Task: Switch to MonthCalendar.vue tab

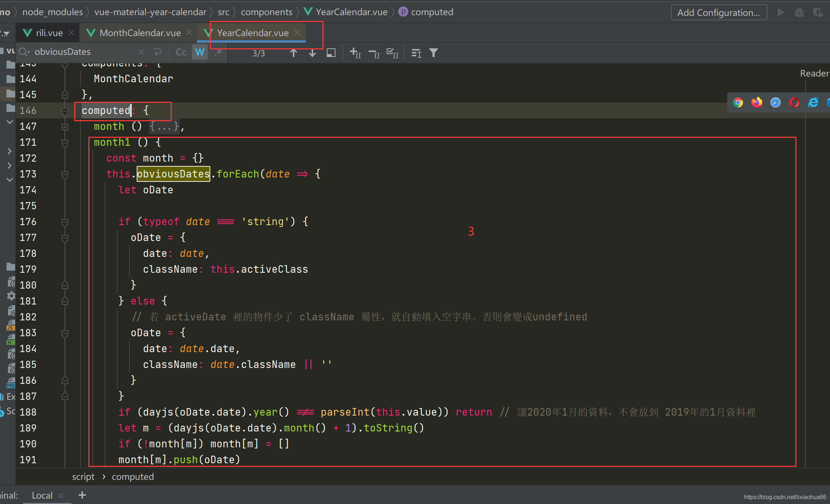Action: (x=140, y=33)
